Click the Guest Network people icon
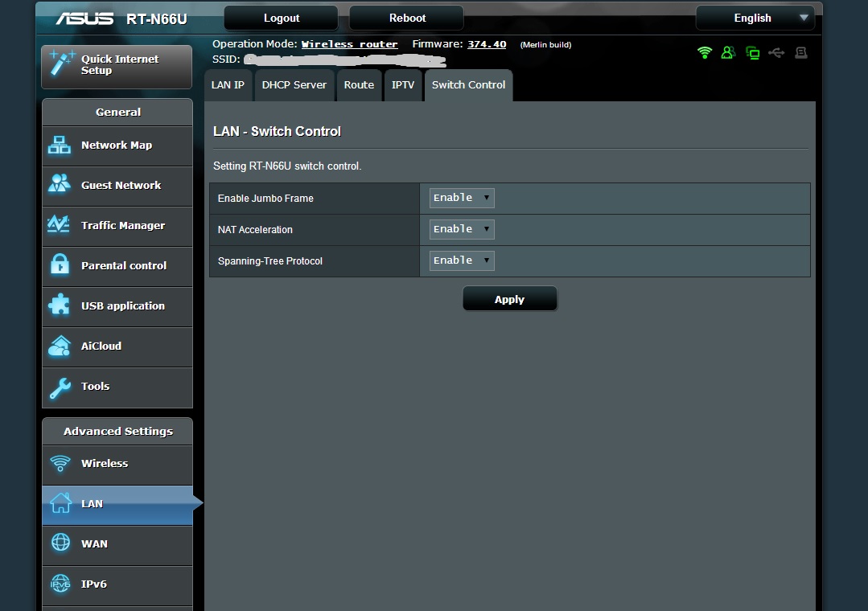 [60, 183]
